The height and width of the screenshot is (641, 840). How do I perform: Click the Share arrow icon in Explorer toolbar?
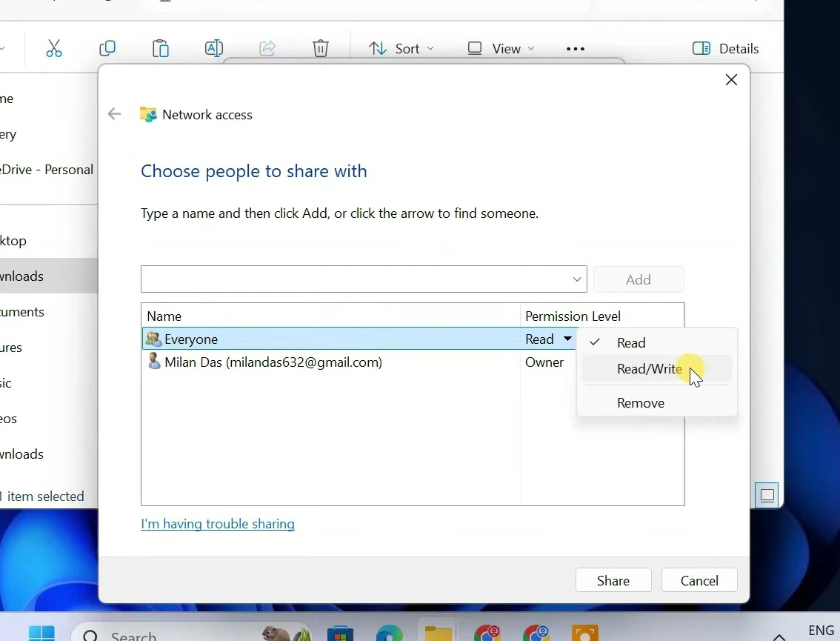tap(267, 48)
